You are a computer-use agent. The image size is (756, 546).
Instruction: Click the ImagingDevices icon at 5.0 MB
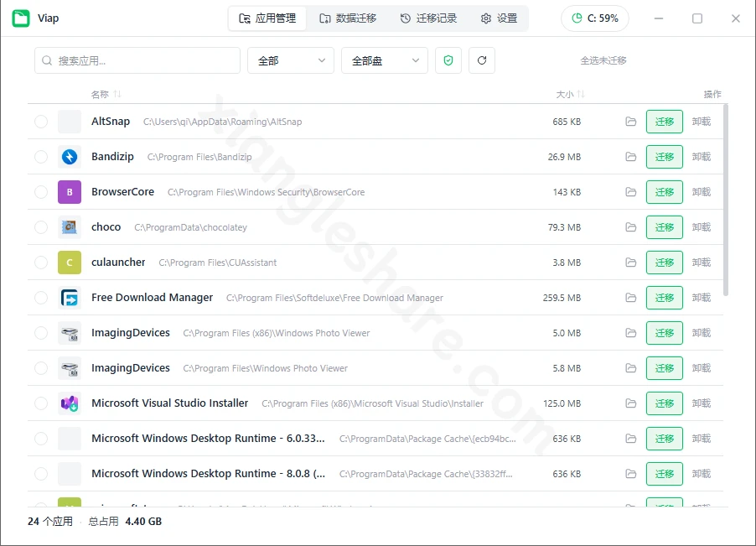(x=70, y=333)
